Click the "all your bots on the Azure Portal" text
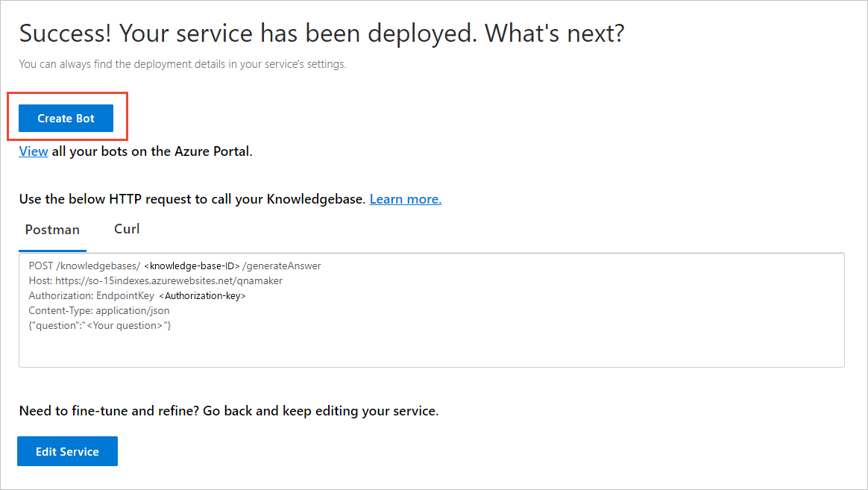Image resolution: width=868 pixels, height=490 pixels. coord(152,151)
